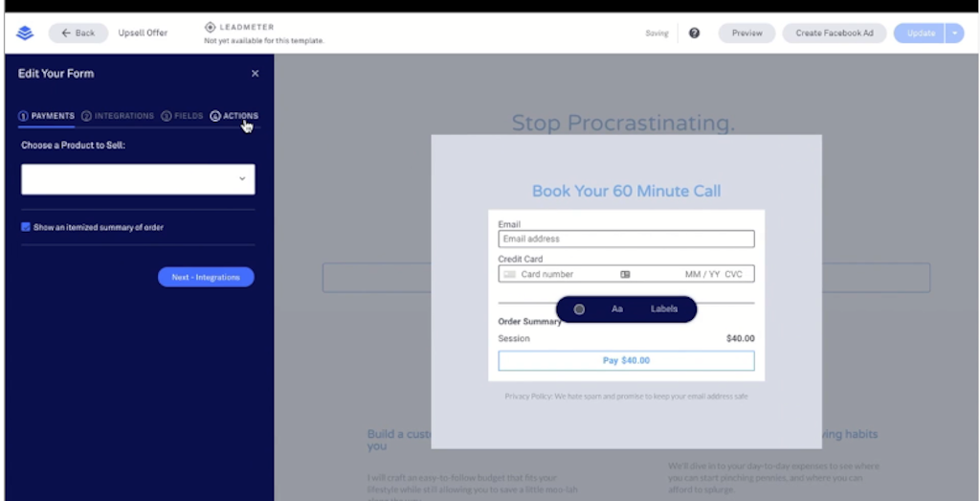
Task: Expand the Choose a Product to Sell dropdown
Action: click(138, 179)
